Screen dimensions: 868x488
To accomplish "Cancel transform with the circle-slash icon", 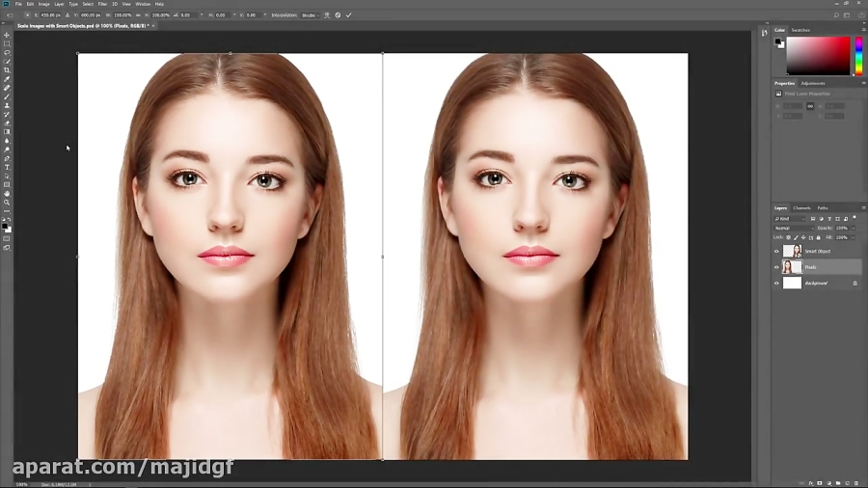I will (338, 15).
